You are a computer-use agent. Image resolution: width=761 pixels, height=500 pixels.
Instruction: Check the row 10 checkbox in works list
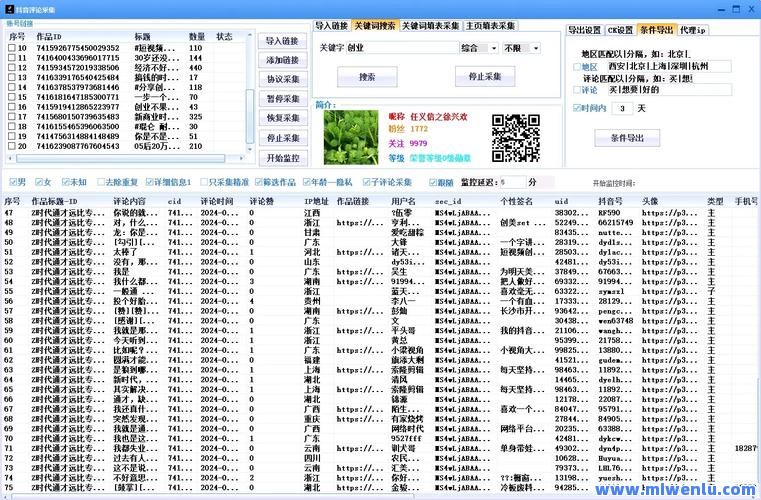tap(12, 48)
